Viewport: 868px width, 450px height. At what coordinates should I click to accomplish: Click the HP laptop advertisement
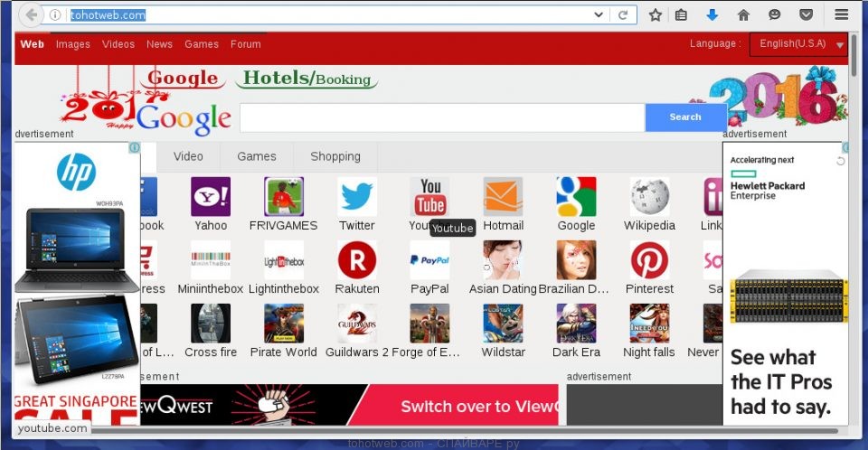(77, 284)
